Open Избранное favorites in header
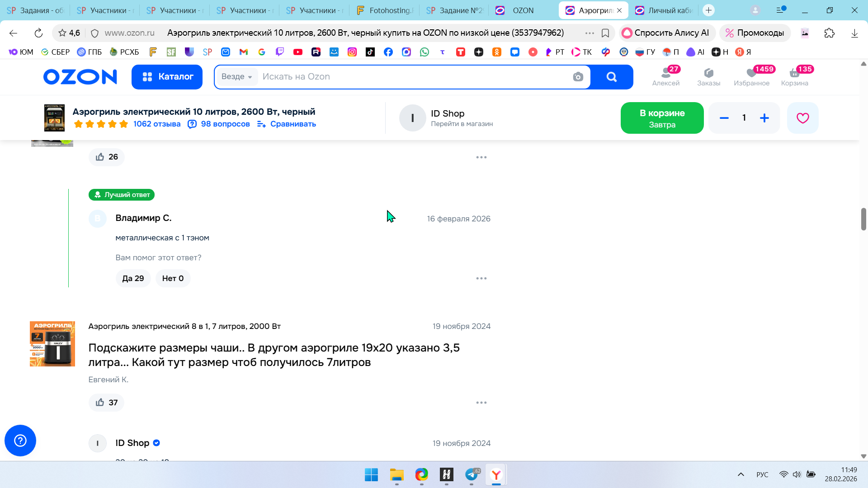Screen dimensions: 868x488 pos(751,76)
